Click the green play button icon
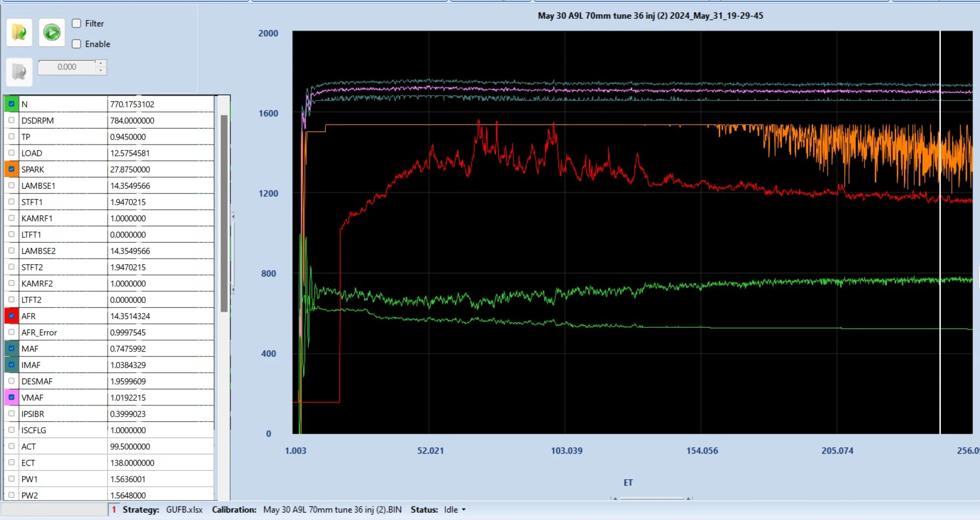The image size is (980, 520). coord(52,32)
